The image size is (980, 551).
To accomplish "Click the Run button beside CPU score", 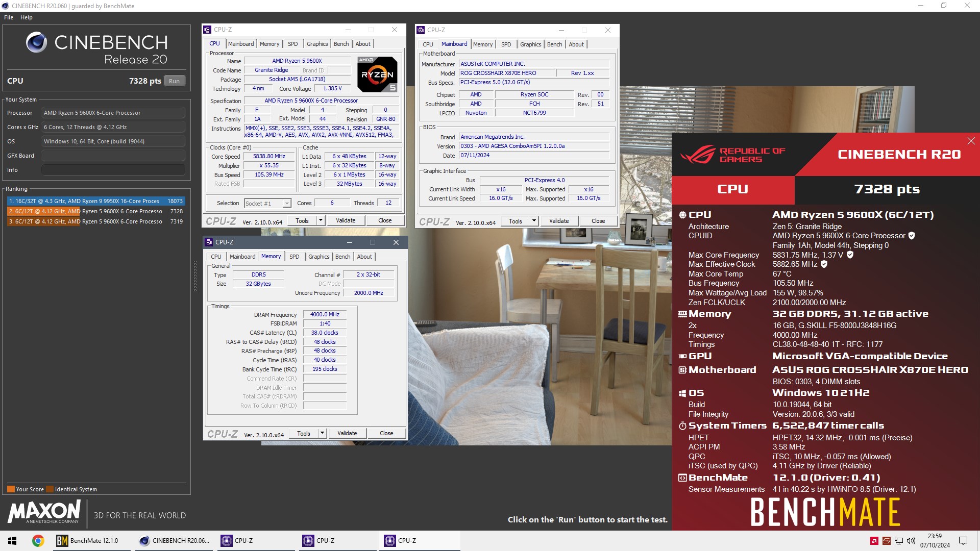I will click(x=175, y=81).
